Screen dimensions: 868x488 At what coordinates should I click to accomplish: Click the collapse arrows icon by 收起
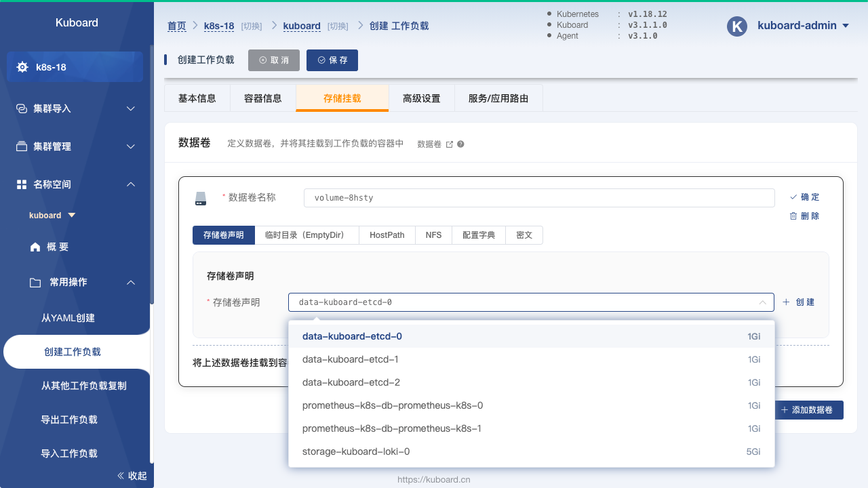click(121, 476)
